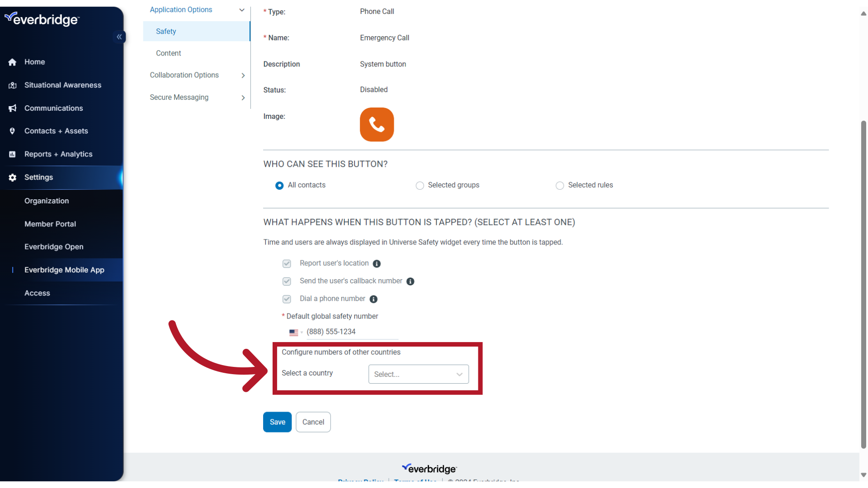Toggle Dial a phone number checkbox
The height and width of the screenshot is (488, 868).
pyautogui.click(x=287, y=299)
